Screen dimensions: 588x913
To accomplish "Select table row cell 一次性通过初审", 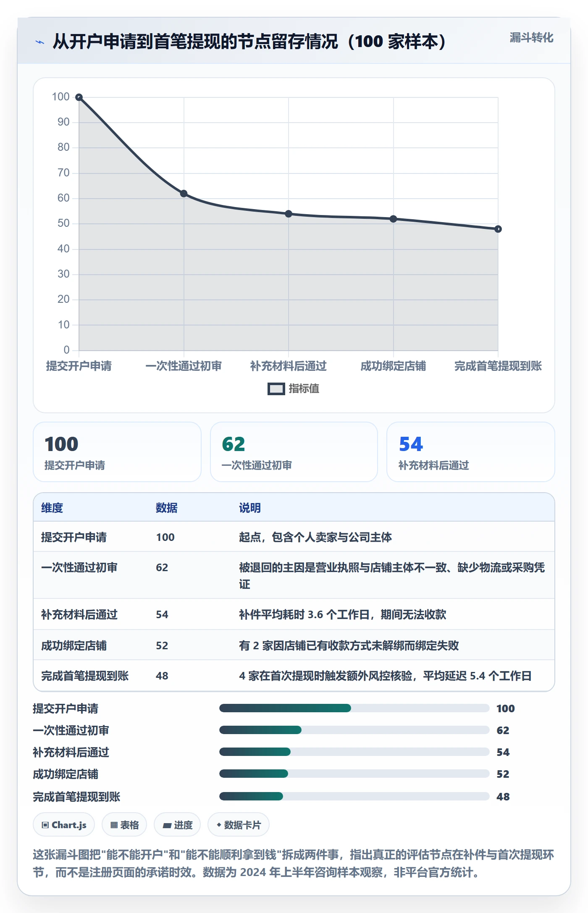I will coord(79,568).
